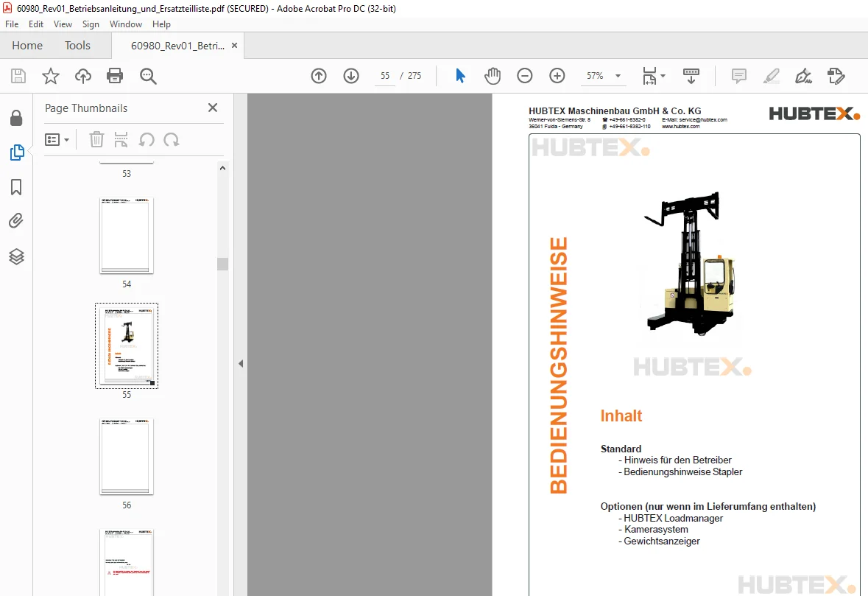Open the Sign menu

coord(91,24)
